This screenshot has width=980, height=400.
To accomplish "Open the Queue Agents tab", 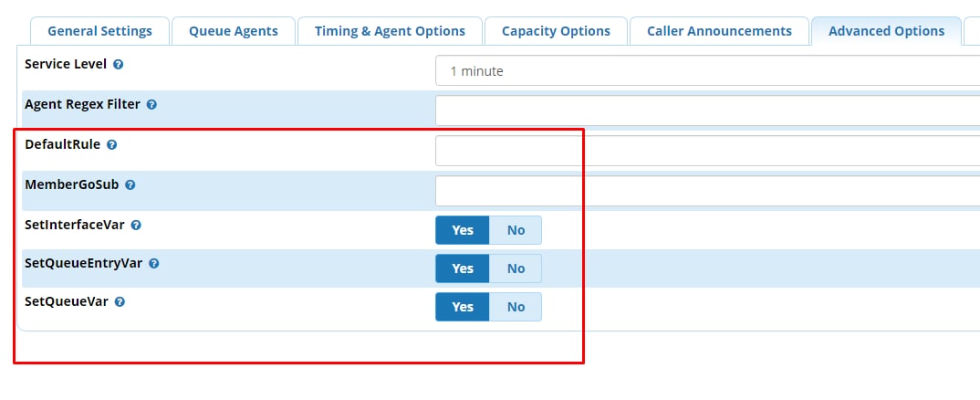I will 233,31.
